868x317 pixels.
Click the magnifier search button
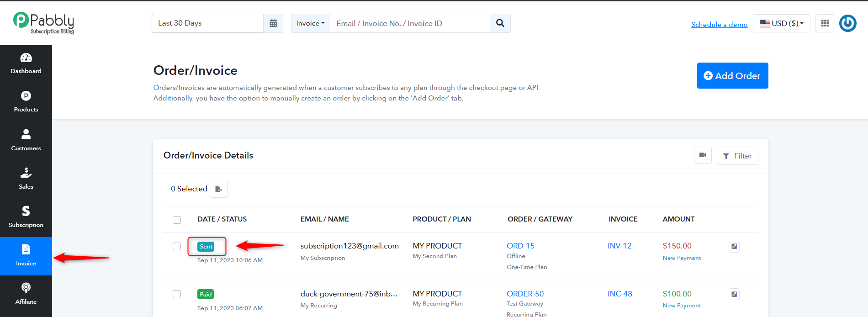(500, 23)
